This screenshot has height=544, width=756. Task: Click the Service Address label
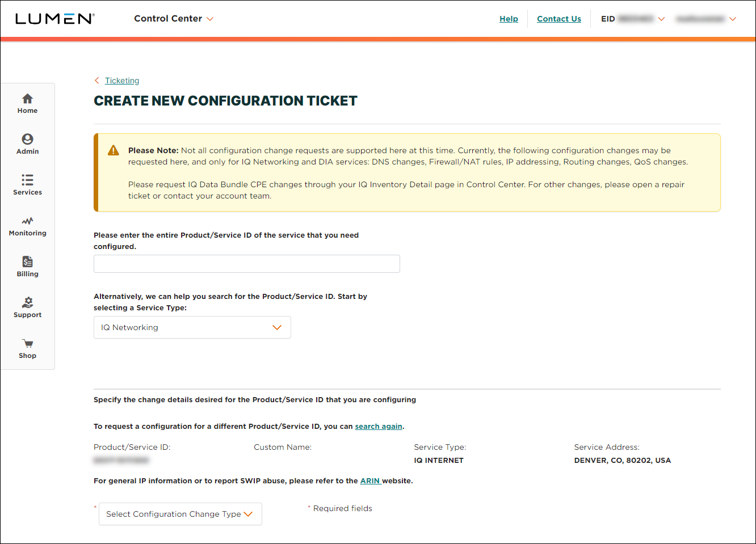(607, 447)
